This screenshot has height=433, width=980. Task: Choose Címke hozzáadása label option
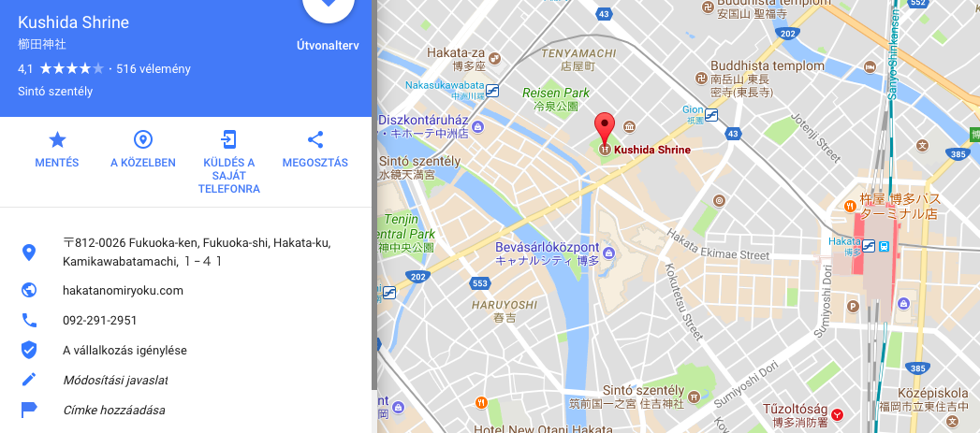[114, 411]
